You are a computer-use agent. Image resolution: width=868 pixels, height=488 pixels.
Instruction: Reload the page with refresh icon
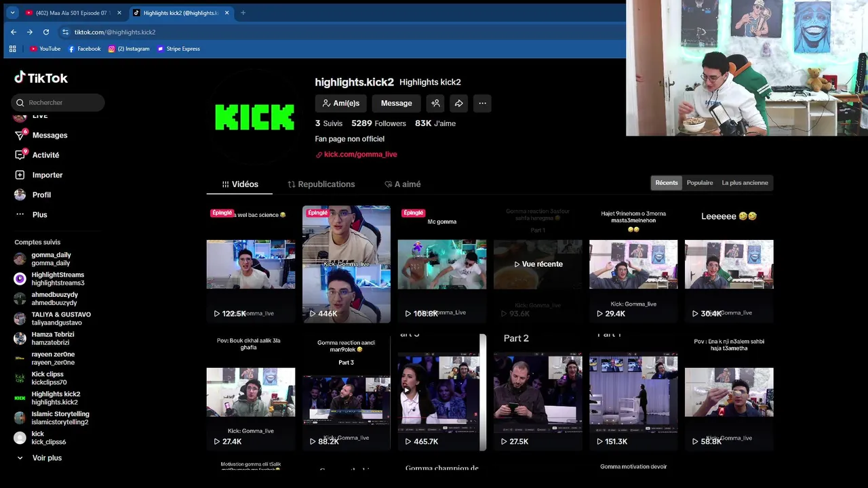coord(46,32)
